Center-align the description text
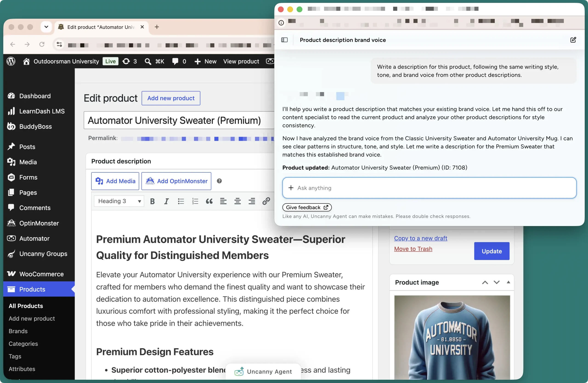This screenshot has width=588, height=383. coord(237,201)
